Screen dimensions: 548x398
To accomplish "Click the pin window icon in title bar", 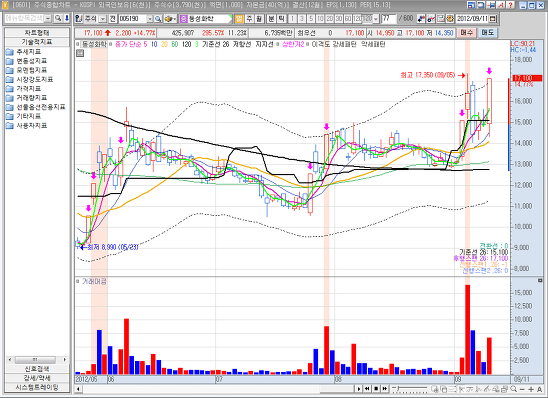I will [x=491, y=5].
